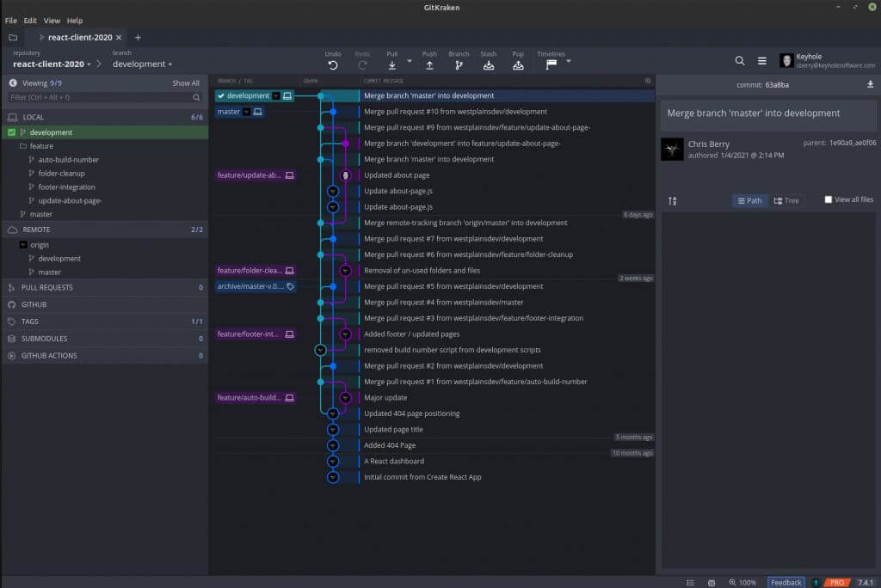Expand the SUBMODULES section
This screenshot has height=588, width=881.
[104, 339]
